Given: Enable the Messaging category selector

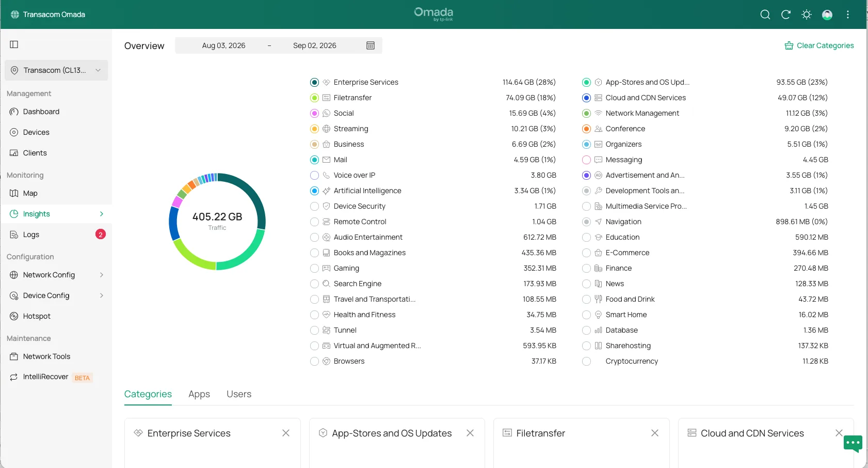Looking at the screenshot, I should pyautogui.click(x=586, y=160).
